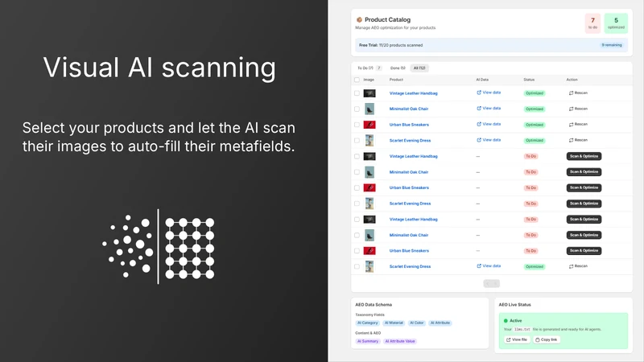Click the green Active status dot
The height and width of the screenshot is (362, 644).
(x=506, y=320)
